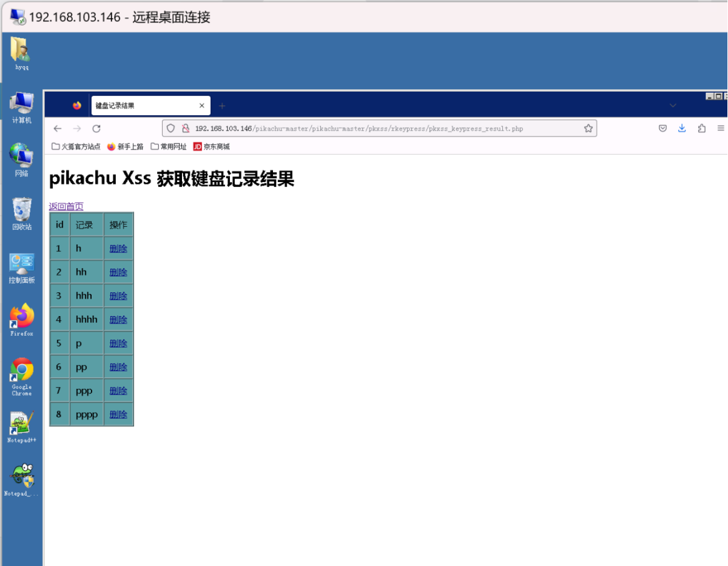The image size is (728, 566).
Task: Click the 返回首页 link
Action: 65,206
